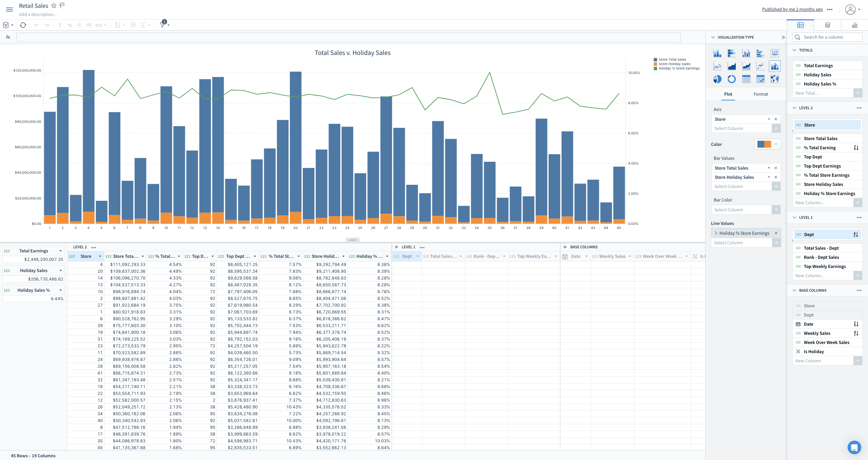Open the Color palette swatch dropdown

click(x=776, y=144)
